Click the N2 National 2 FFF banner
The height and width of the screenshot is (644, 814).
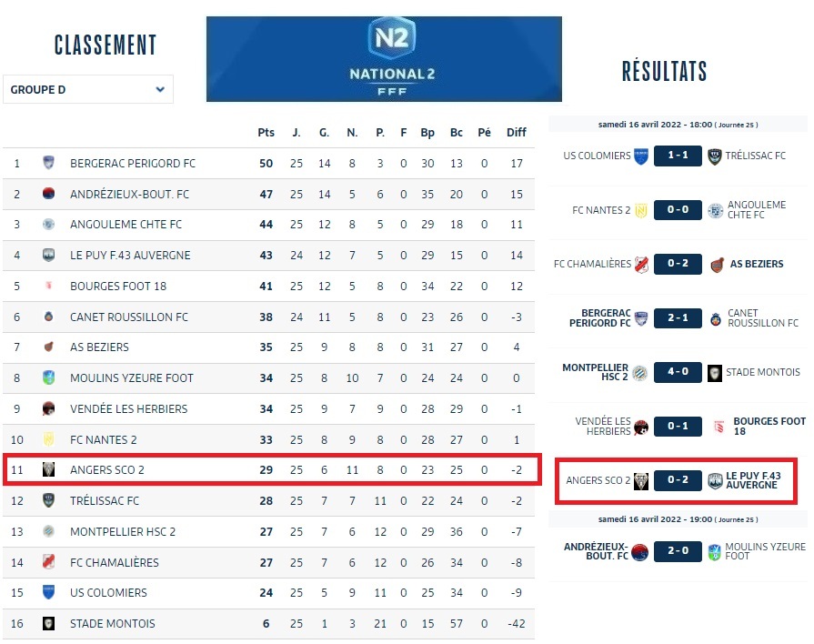pyautogui.click(x=384, y=59)
